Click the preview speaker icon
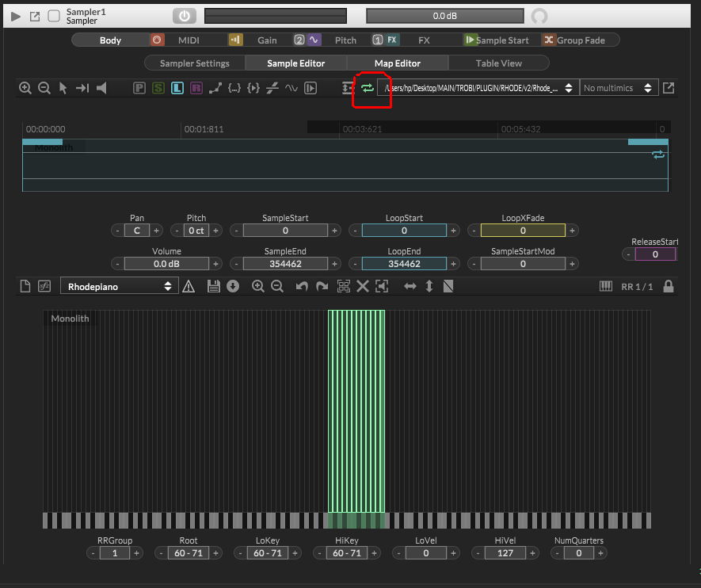The height and width of the screenshot is (588, 701). [101, 88]
